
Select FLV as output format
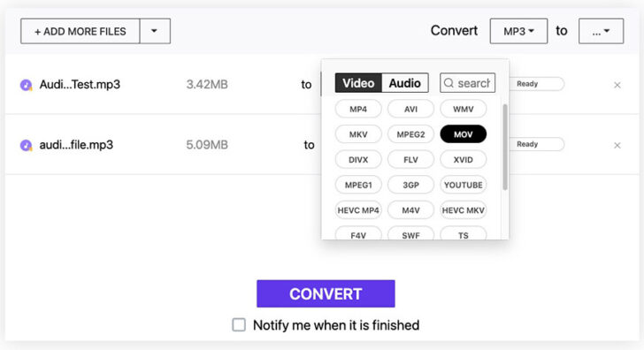click(x=410, y=160)
